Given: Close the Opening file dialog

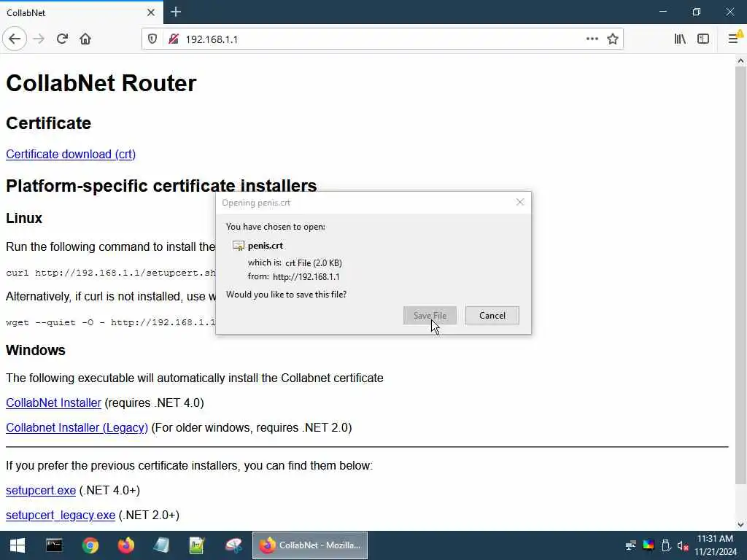Looking at the screenshot, I should click(x=519, y=203).
